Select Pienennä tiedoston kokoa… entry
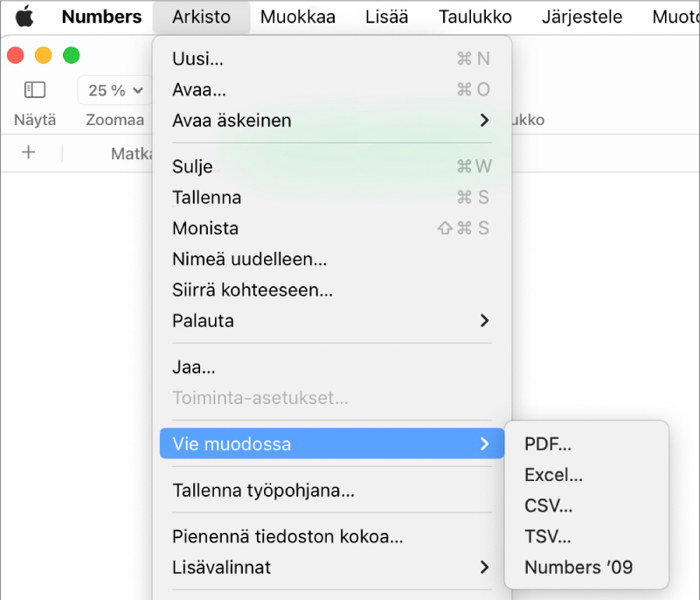 click(332, 536)
